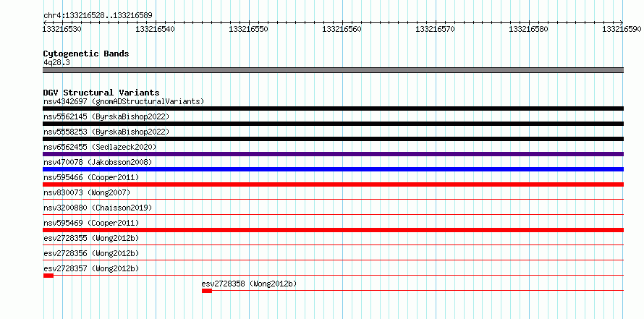Click ruler position 133216570
The height and width of the screenshot is (319, 644).
[436, 29]
